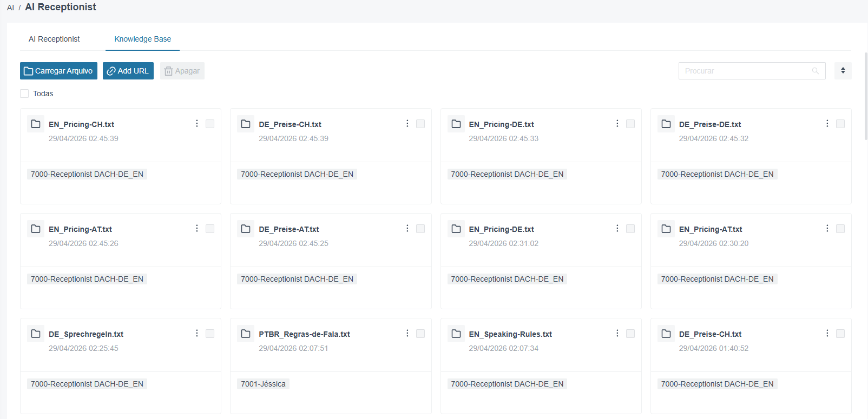Select the PTBR_Regras-de-Fala.txt card checkbox
The height and width of the screenshot is (419, 868).
pos(420,334)
